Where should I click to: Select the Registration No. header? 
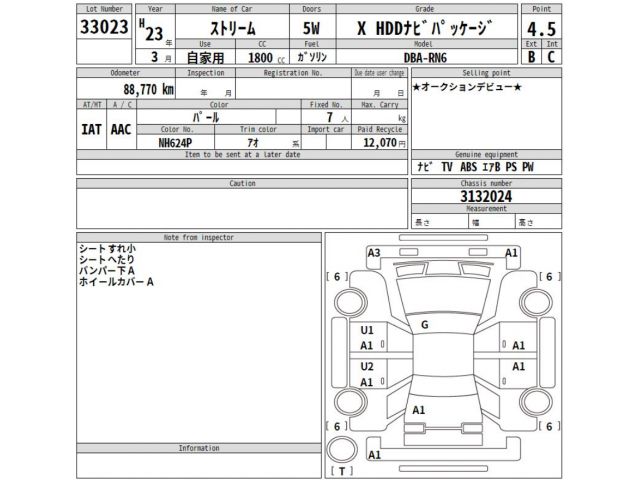293,73
